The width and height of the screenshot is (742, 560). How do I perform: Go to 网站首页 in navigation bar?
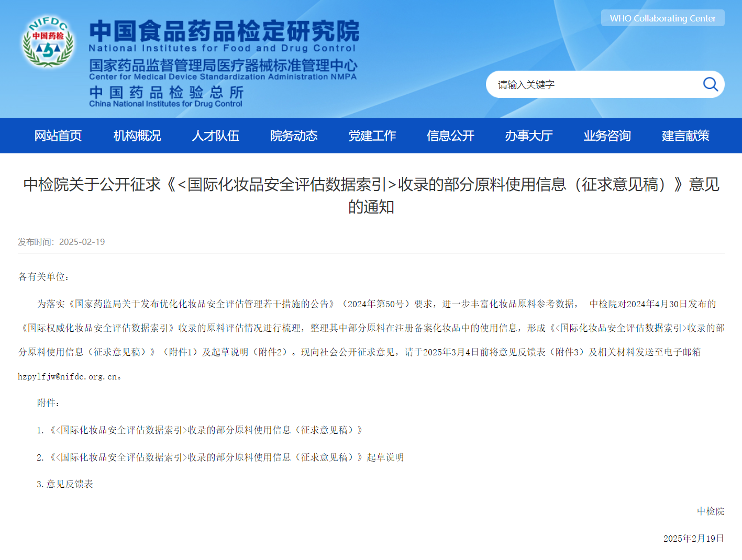(58, 136)
